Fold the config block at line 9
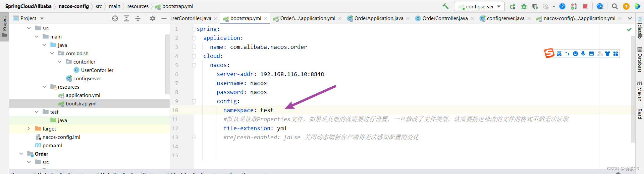644x174 pixels. (194, 101)
